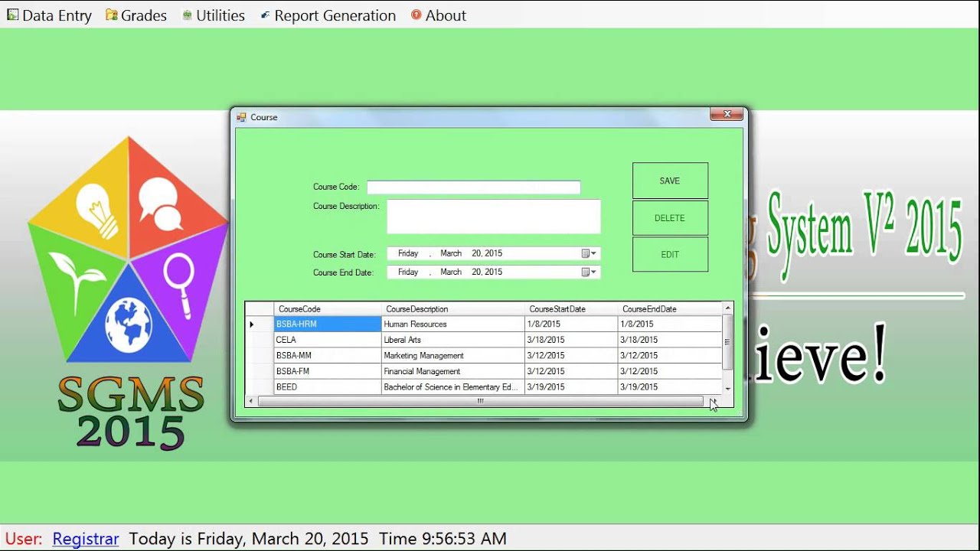Select the day number in Course Start Date
The image size is (980, 551).
tap(476, 253)
